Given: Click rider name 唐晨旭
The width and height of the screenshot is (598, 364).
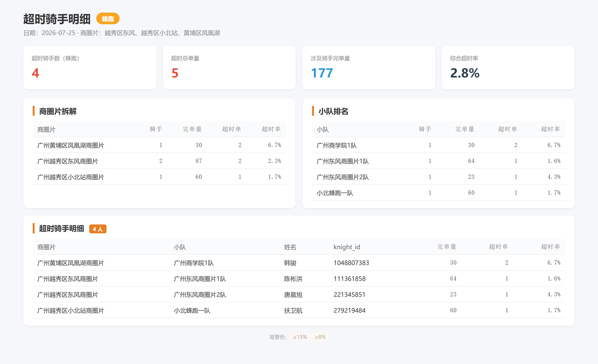Looking at the screenshot, I should tap(293, 294).
